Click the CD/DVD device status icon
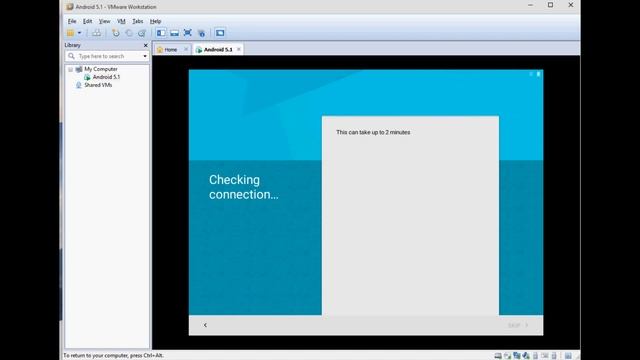Screen dimensions: 640x360 (x=507, y=356)
